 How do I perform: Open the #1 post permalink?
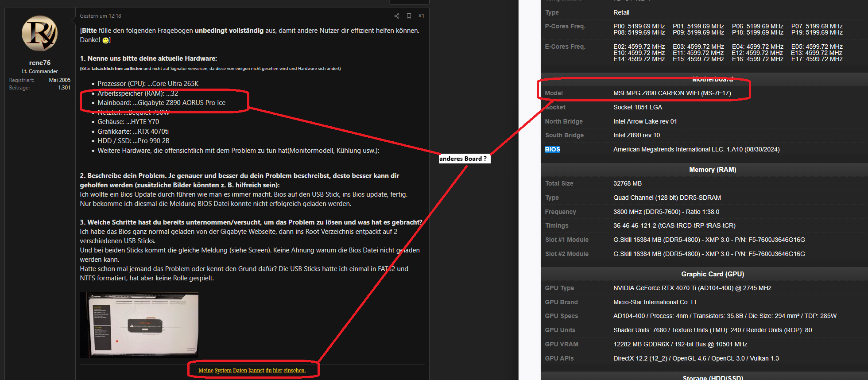tap(421, 16)
